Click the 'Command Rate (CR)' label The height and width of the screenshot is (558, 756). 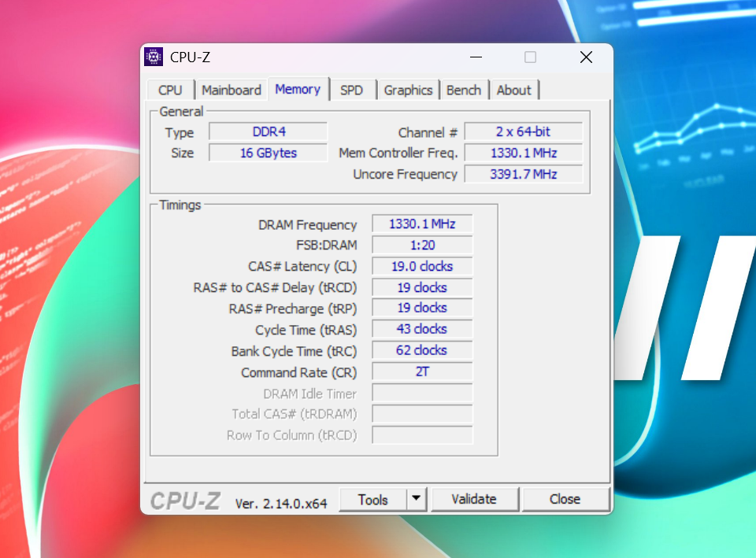pyautogui.click(x=299, y=372)
